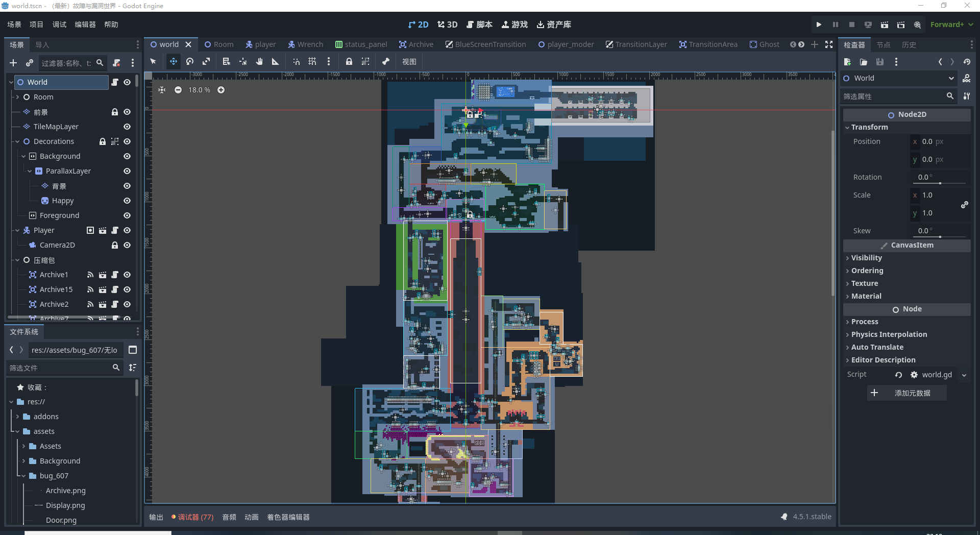Open the 调试 menu
This screenshot has height=535, width=980.
click(x=59, y=25)
